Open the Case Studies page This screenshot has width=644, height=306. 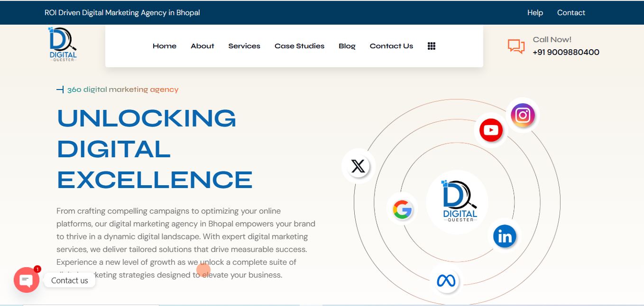tap(299, 46)
